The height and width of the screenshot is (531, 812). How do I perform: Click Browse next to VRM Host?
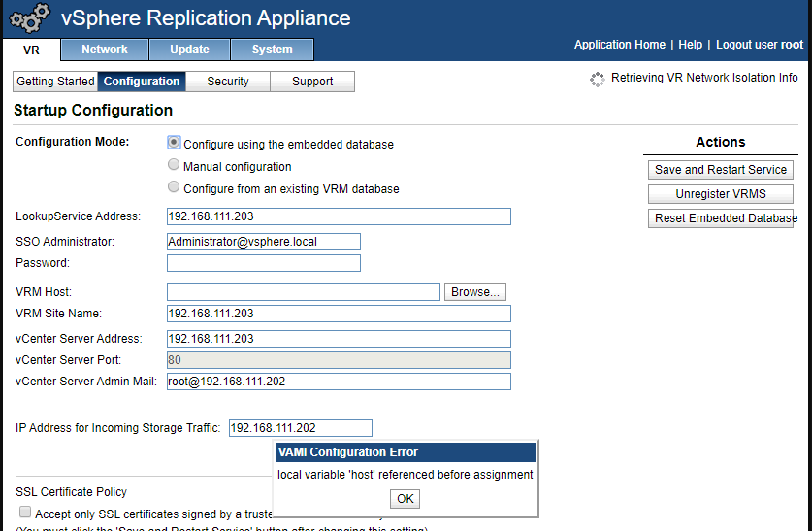click(x=474, y=292)
